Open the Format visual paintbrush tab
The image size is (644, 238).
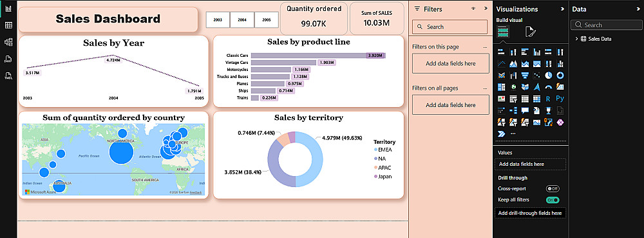pos(530,32)
